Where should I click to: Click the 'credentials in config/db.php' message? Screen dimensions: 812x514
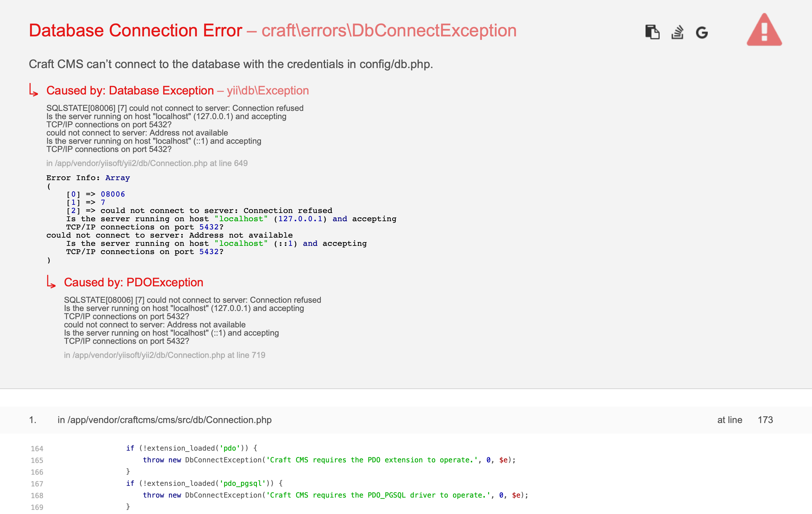pos(231,64)
